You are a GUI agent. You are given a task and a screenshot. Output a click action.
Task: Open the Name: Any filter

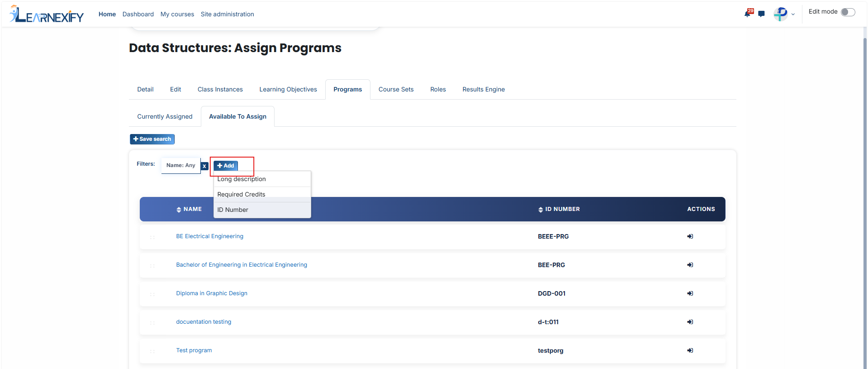pyautogui.click(x=181, y=165)
